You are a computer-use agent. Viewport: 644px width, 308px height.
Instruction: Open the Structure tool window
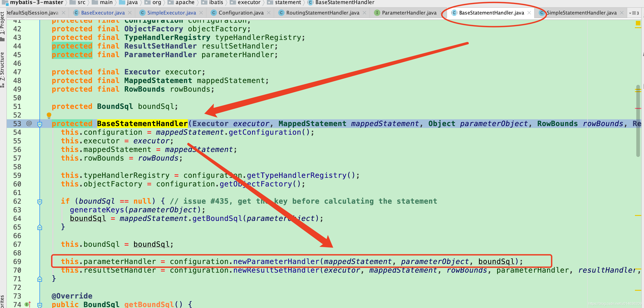pyautogui.click(x=2, y=70)
